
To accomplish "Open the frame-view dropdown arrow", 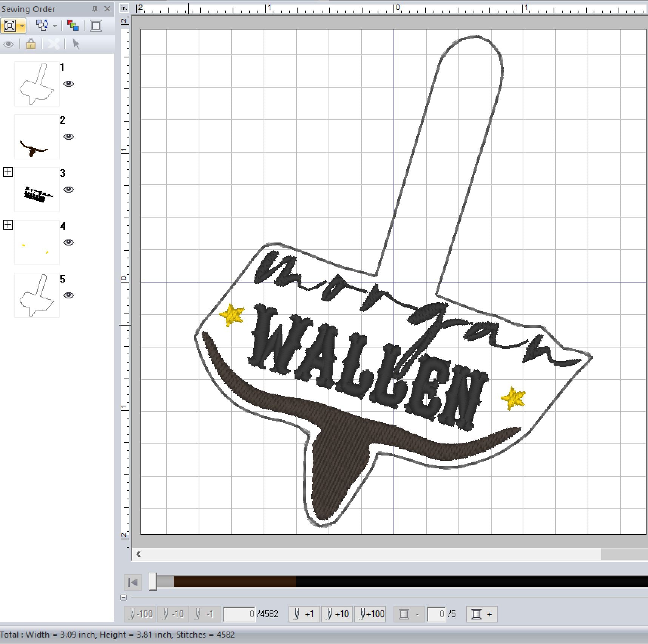I will tap(22, 26).
